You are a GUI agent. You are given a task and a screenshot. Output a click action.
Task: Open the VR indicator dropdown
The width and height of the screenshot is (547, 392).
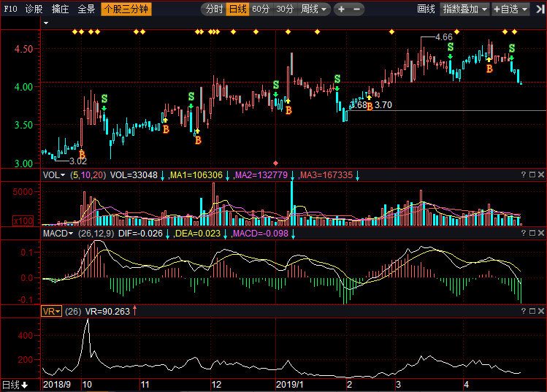(x=51, y=311)
